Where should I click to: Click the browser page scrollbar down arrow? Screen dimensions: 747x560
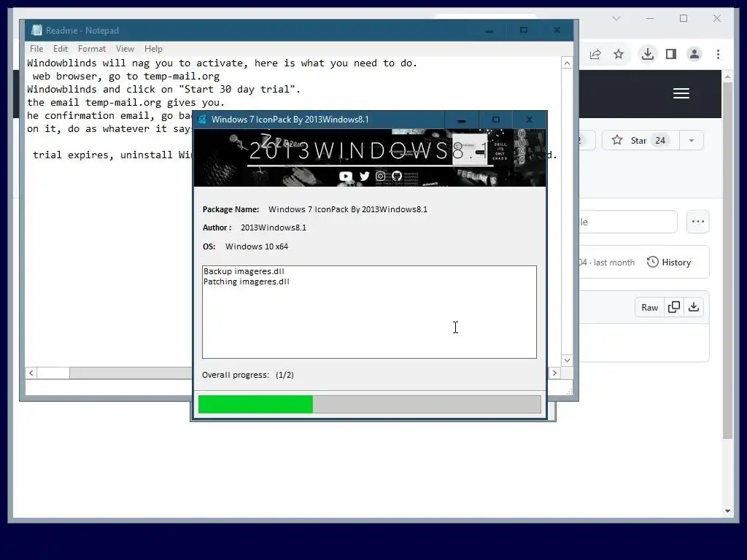click(727, 511)
